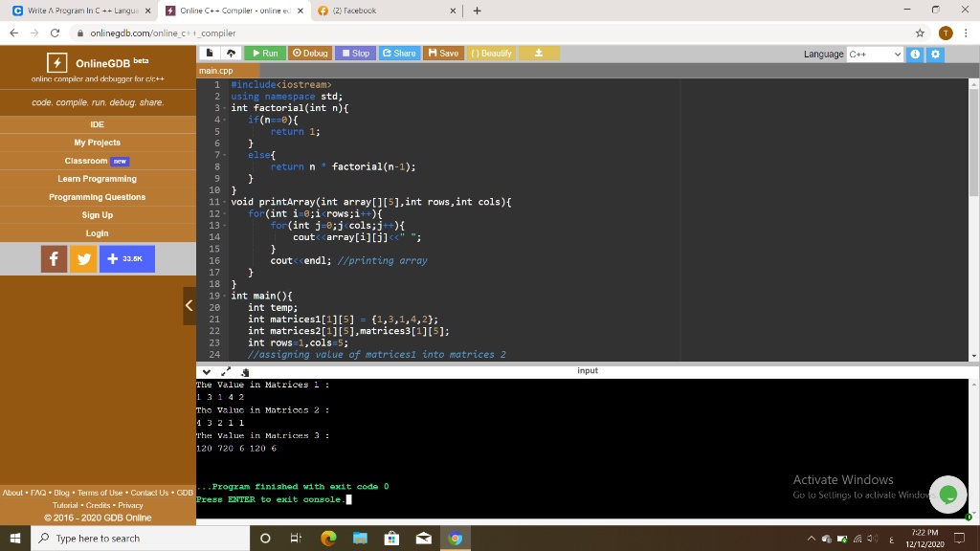Image resolution: width=980 pixels, height=551 pixels.
Task: Select the main.cpp file tab
Action: pos(215,71)
